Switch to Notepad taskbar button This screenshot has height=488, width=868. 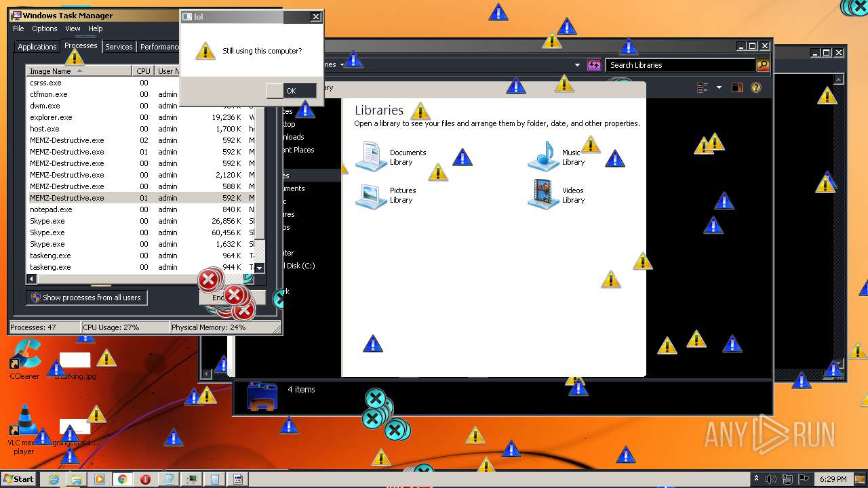click(x=168, y=479)
